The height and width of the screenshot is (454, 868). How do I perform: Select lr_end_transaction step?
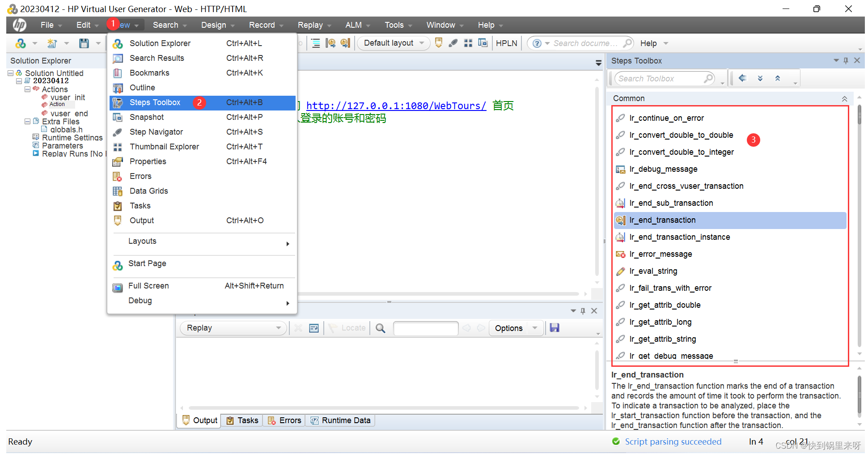click(x=730, y=220)
